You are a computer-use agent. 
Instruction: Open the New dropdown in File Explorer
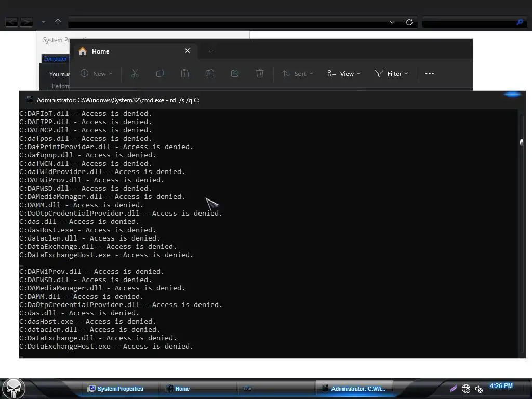pos(96,74)
